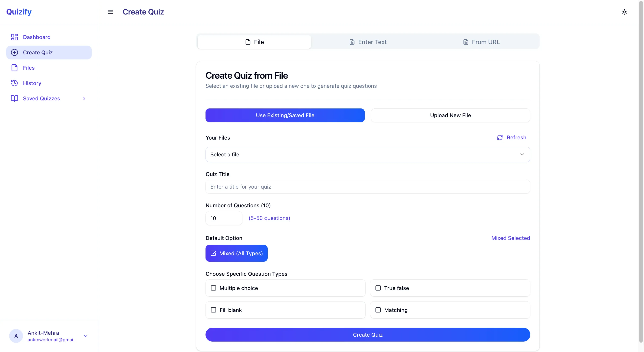Viewport: 644px width, 352px height.
Task: Open History via the clock icon
Action: 14,83
